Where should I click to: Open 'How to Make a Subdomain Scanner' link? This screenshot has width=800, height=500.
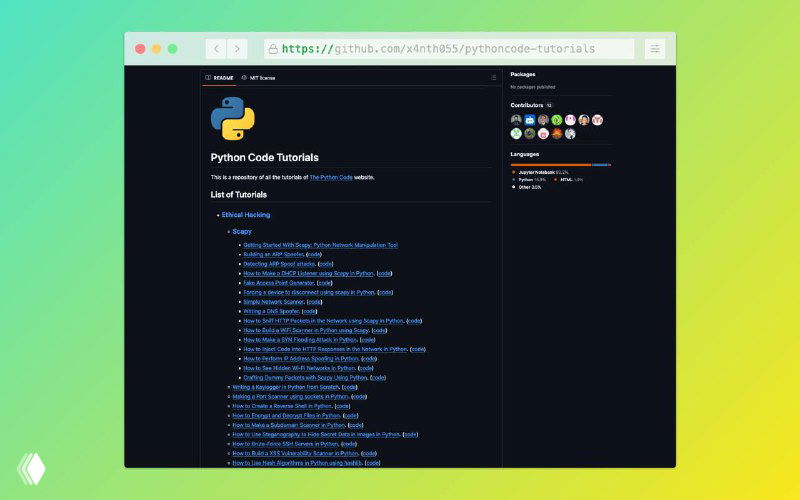(x=288, y=425)
